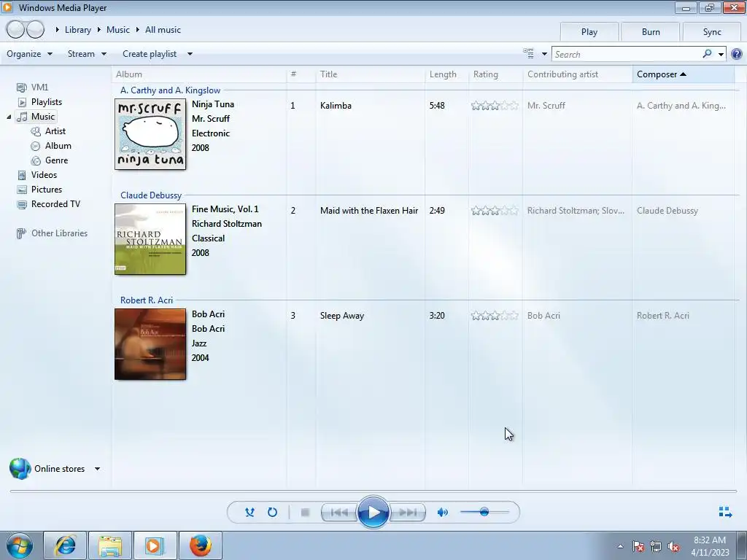The height and width of the screenshot is (560, 747).
Task: Open the Sync tab
Action: pos(712,32)
